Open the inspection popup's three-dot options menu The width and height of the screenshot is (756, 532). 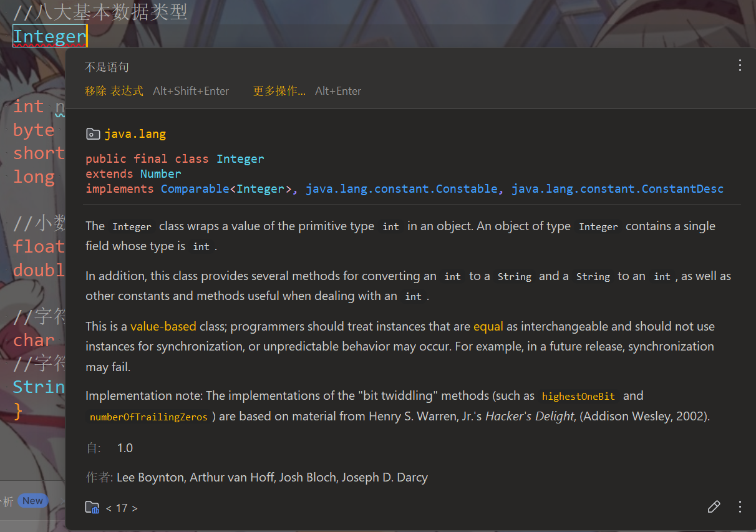coord(740,65)
